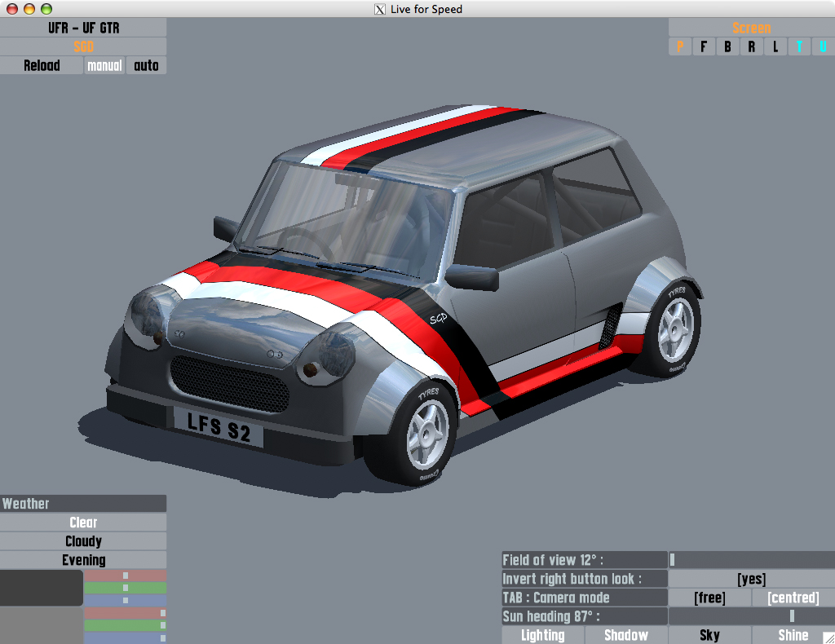Switch to front view F
835x644 pixels.
pyautogui.click(x=704, y=46)
